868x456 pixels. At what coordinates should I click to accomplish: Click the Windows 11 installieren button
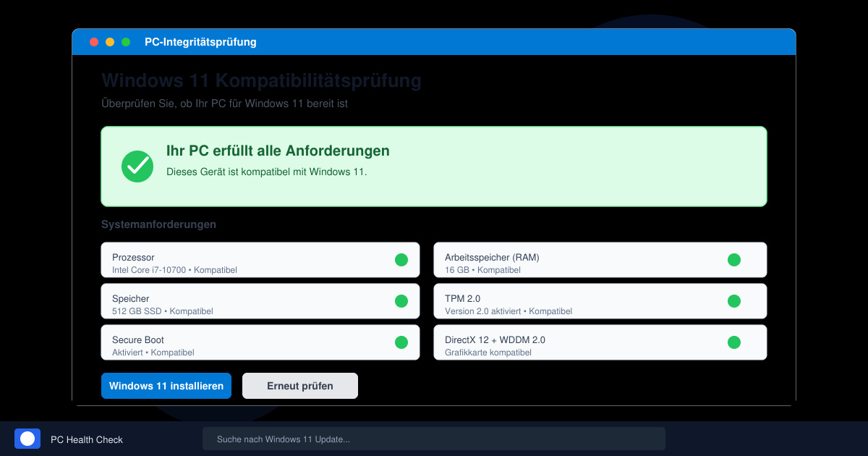coord(166,386)
